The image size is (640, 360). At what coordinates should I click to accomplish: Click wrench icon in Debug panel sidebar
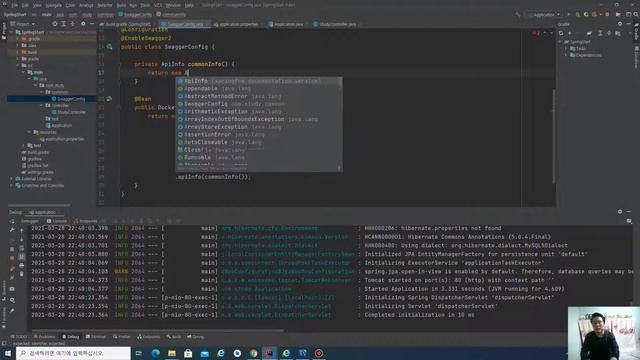tap(12, 230)
